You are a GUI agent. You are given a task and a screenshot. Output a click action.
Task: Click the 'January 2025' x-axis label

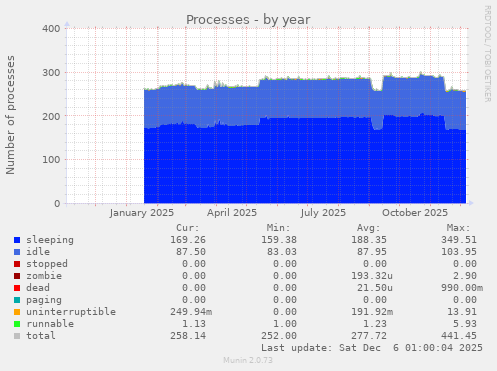tap(142, 213)
